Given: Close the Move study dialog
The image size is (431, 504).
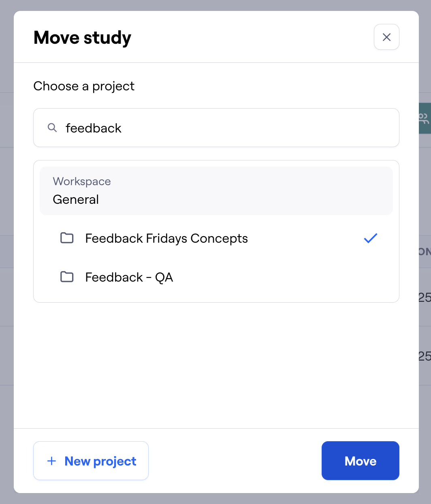Looking at the screenshot, I should click(x=386, y=37).
